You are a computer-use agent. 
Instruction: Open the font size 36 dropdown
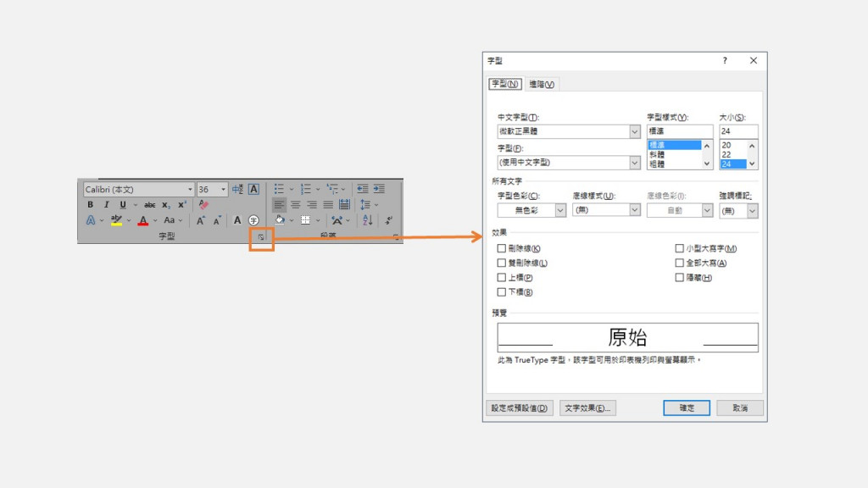[223, 189]
